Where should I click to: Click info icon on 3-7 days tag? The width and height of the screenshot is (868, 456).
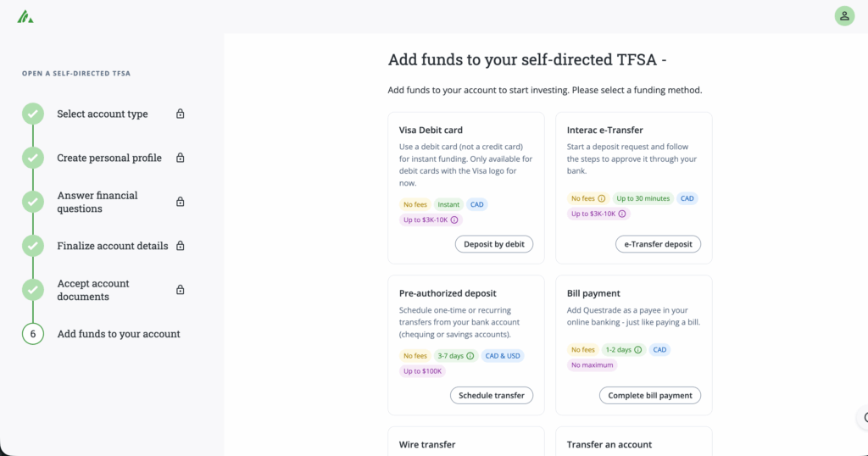[x=470, y=356]
